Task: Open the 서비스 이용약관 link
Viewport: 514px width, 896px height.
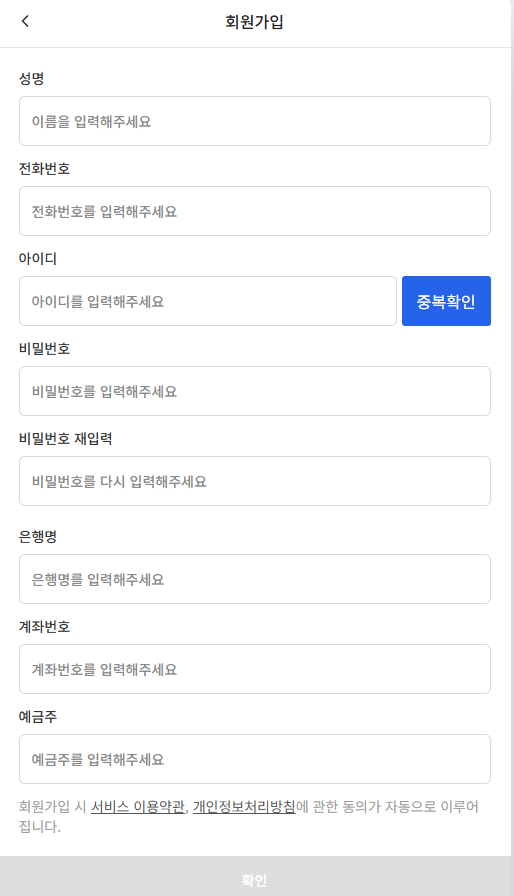Action: [x=138, y=807]
